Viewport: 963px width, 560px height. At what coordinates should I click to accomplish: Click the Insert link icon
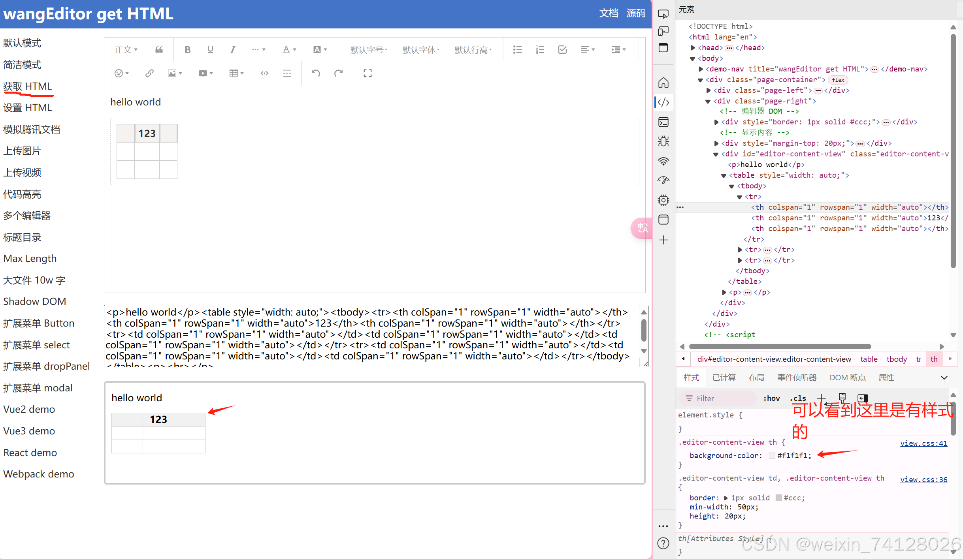tap(149, 73)
